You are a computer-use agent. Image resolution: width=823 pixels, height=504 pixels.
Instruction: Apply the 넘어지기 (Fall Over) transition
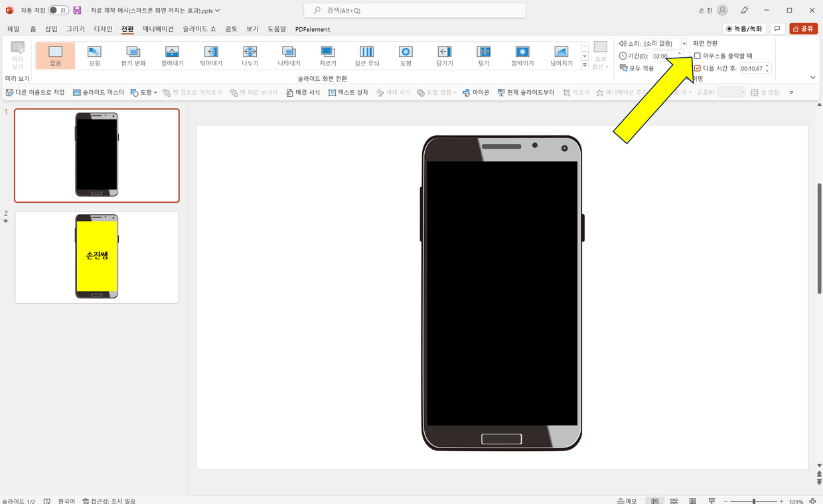pyautogui.click(x=561, y=55)
